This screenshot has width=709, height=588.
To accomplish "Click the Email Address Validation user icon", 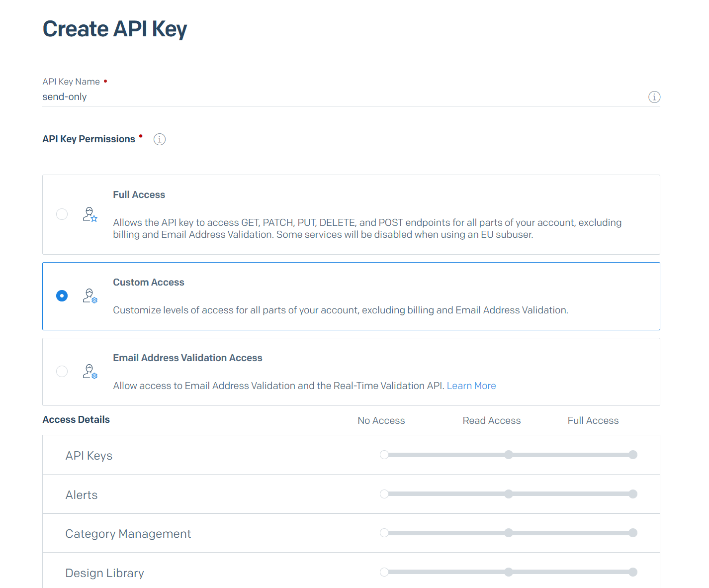I will click(90, 372).
